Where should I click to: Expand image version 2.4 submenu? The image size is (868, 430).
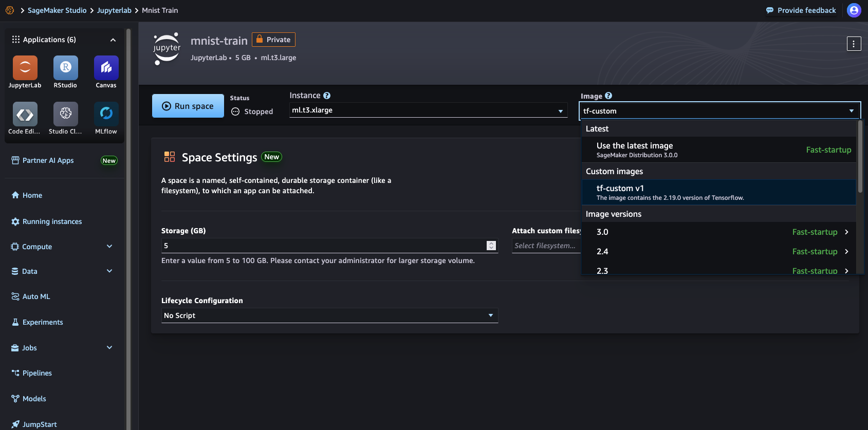[x=719, y=252]
